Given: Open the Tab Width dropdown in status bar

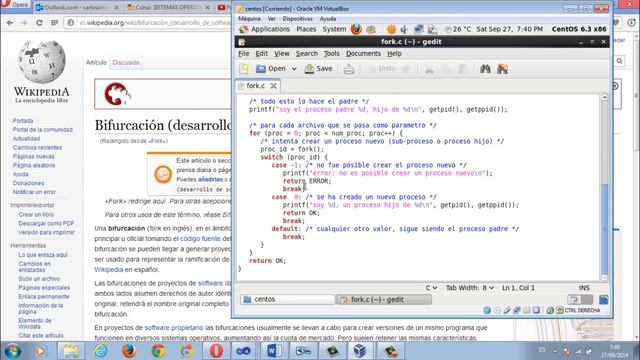Looking at the screenshot, I should 470,288.
